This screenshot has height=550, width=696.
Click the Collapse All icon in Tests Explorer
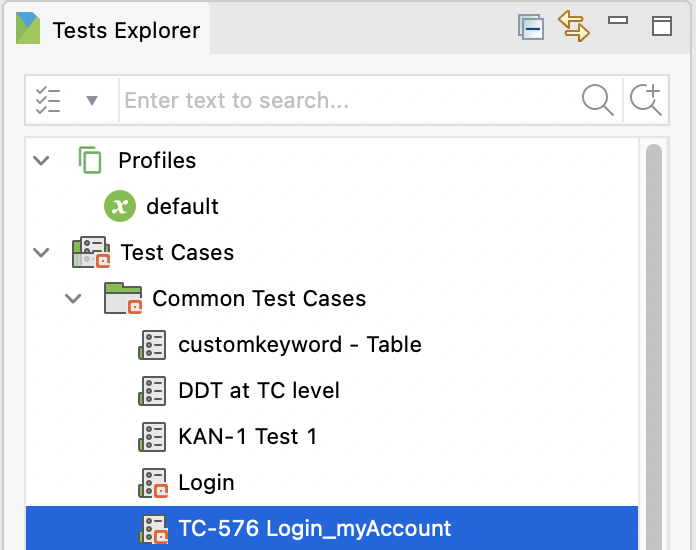[530, 27]
